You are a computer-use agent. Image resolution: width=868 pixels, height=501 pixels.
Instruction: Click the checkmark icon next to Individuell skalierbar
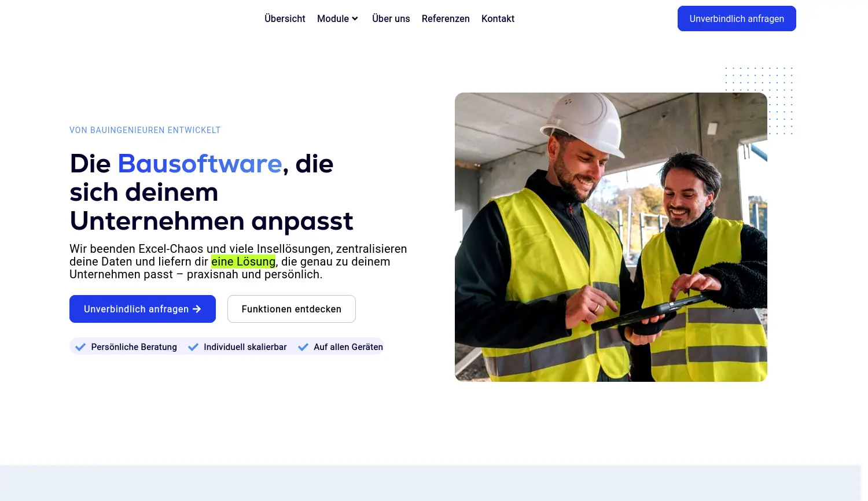pyautogui.click(x=193, y=347)
